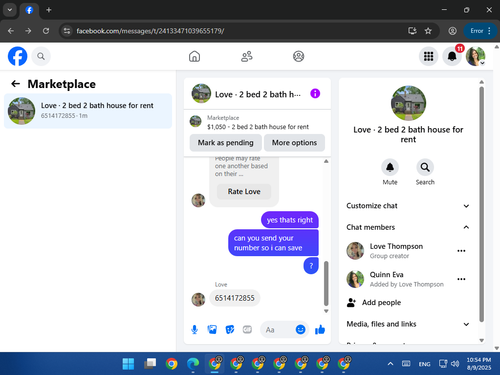
Task: Click the listing house thumbnail in info panel
Action: pyautogui.click(x=408, y=103)
